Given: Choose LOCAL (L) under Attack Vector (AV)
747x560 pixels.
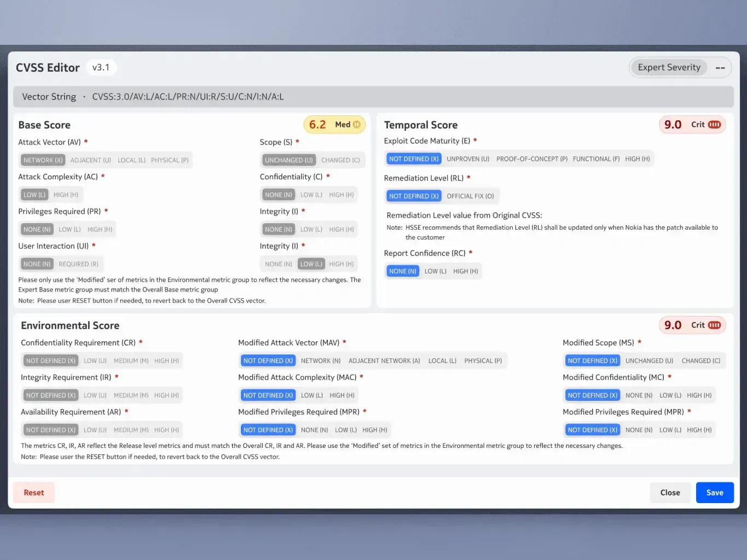Looking at the screenshot, I should click(x=131, y=160).
